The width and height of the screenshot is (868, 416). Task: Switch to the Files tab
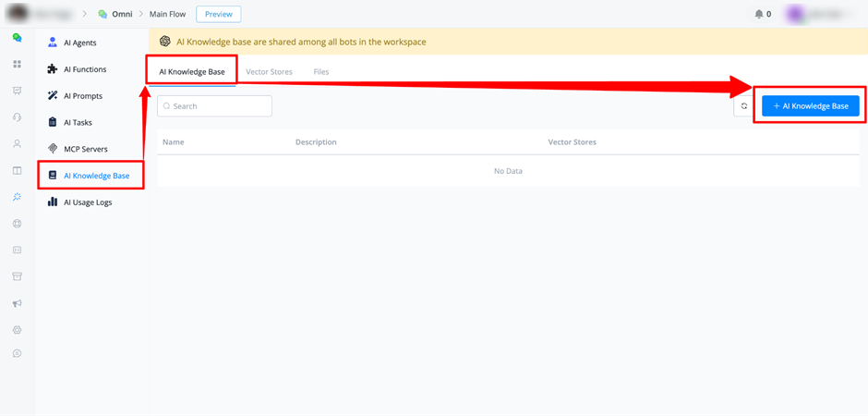(x=321, y=72)
